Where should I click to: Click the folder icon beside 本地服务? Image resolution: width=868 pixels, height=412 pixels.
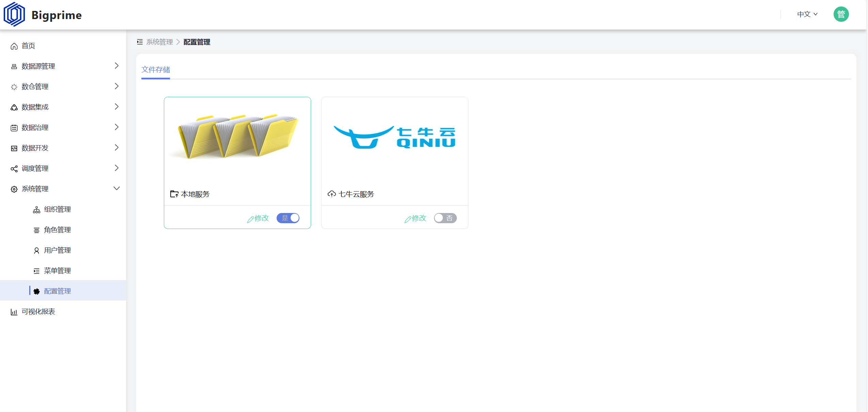[x=174, y=194]
